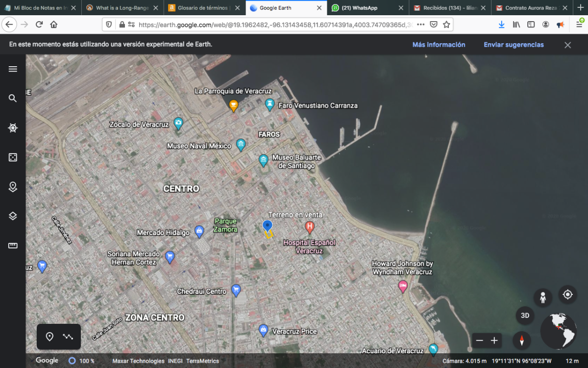Click the blue placemark near Terreno en venta
This screenshot has height=368, width=588.
pos(267,226)
